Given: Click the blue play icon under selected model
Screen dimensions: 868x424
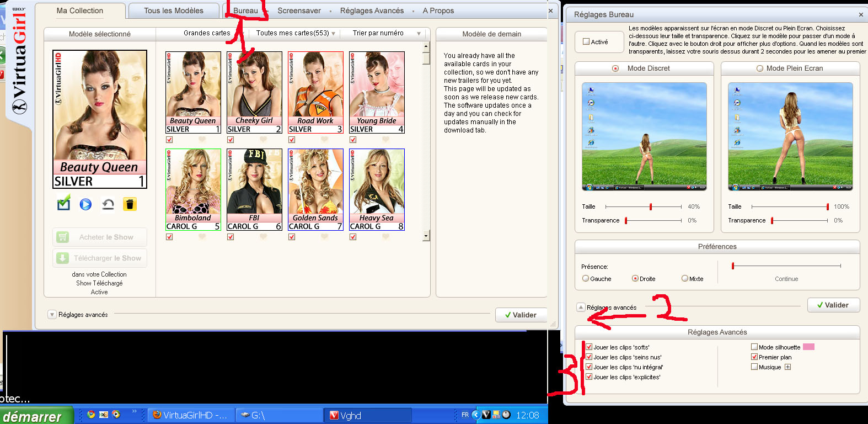Looking at the screenshot, I should pos(85,204).
